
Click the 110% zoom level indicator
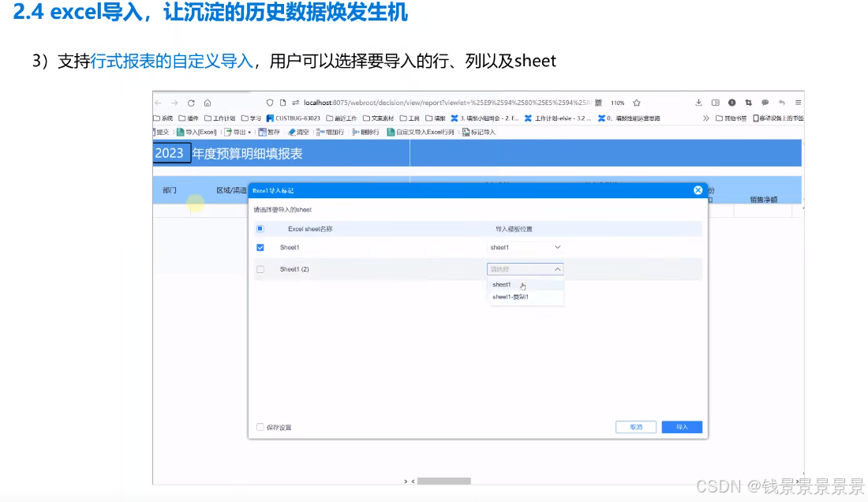tap(617, 103)
